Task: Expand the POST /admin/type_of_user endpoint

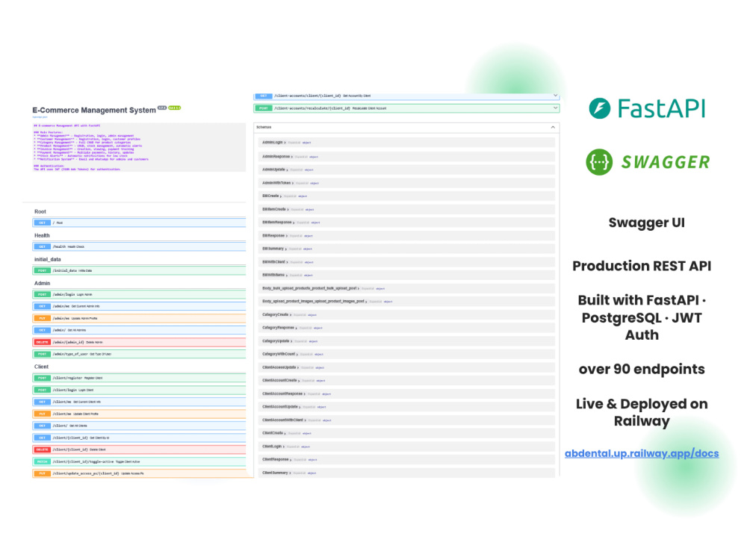Action: coord(139,354)
